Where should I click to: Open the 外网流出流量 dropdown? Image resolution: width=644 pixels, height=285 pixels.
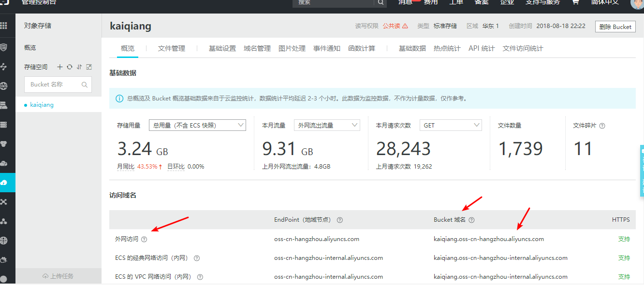tap(327, 125)
